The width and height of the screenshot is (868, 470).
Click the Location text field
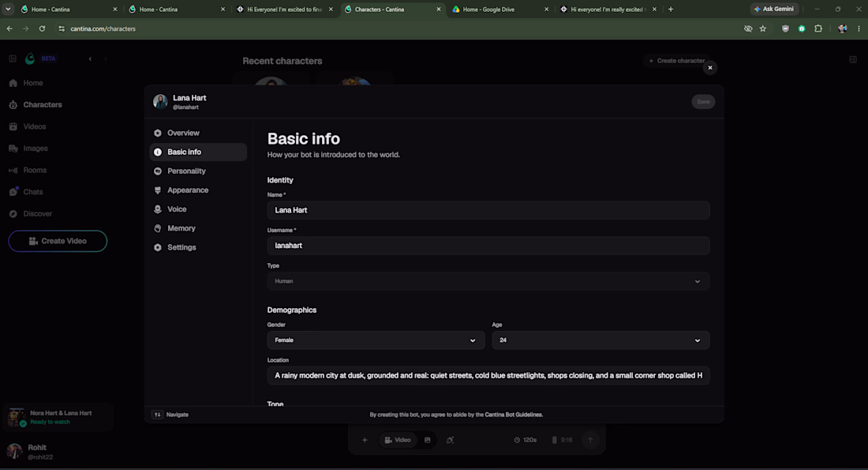tap(488, 375)
